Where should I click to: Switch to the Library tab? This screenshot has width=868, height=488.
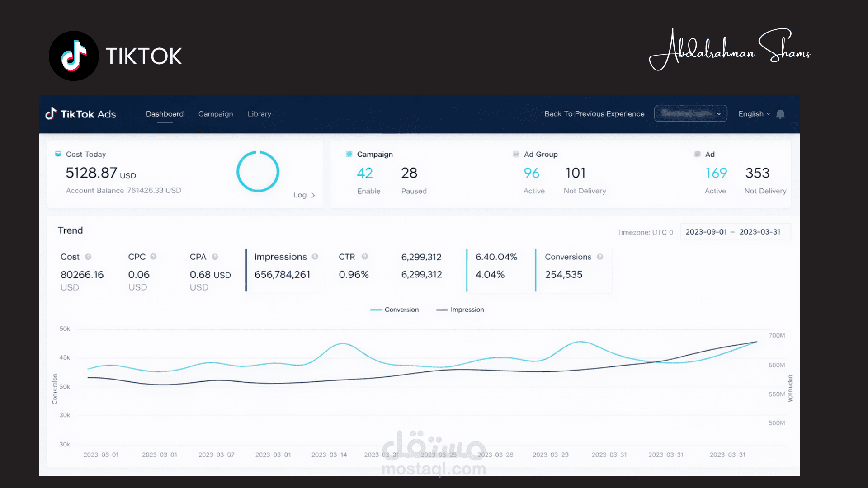coord(259,114)
